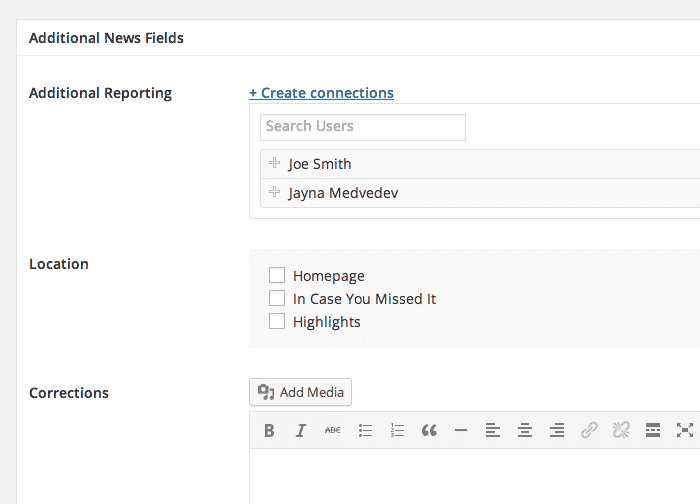Check the Homepage location checkbox
The image size is (700, 504).
277,275
